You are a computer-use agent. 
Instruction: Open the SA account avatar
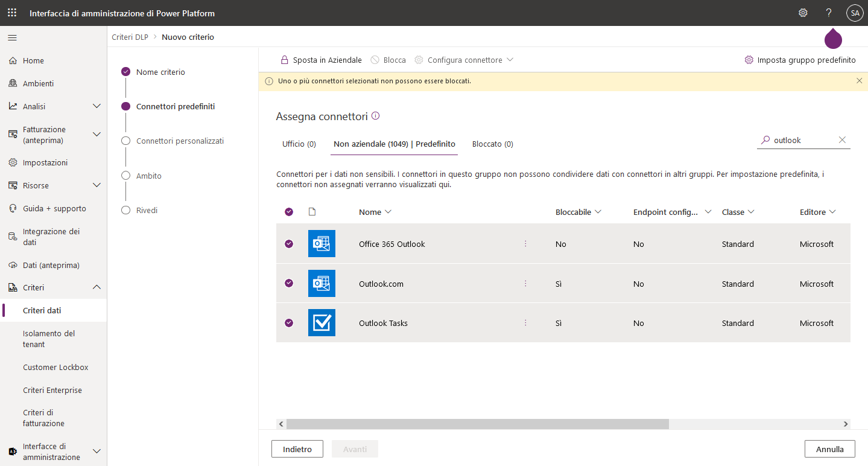click(855, 13)
